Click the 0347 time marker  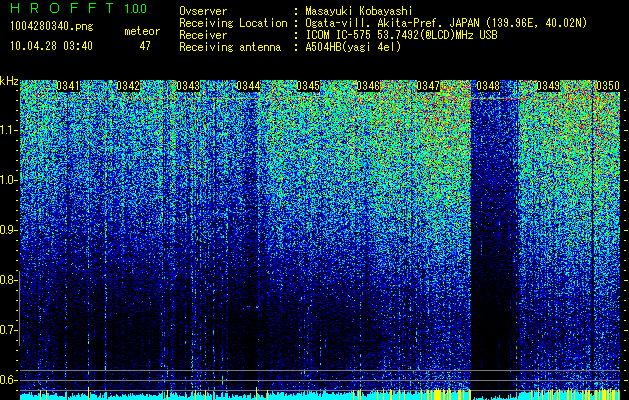428,86
